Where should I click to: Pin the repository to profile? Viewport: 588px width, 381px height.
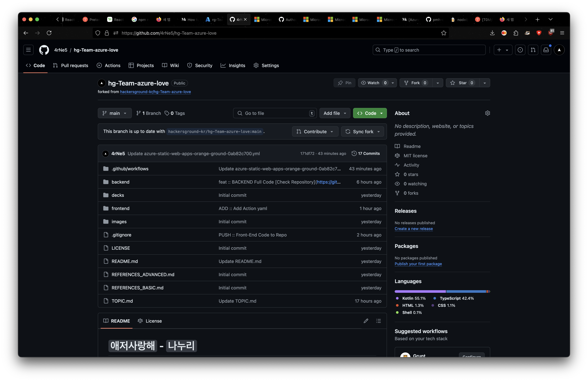(x=344, y=83)
